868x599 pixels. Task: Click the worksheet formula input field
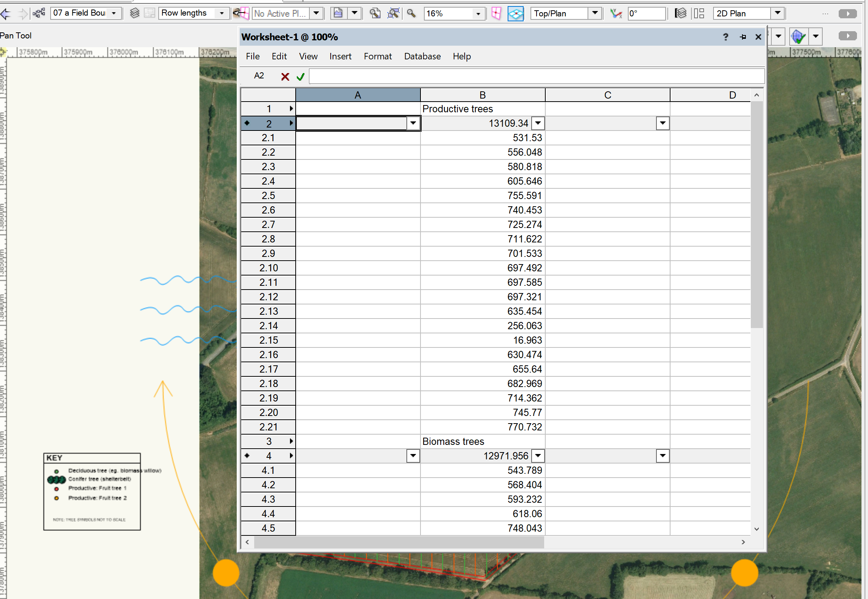pos(536,76)
